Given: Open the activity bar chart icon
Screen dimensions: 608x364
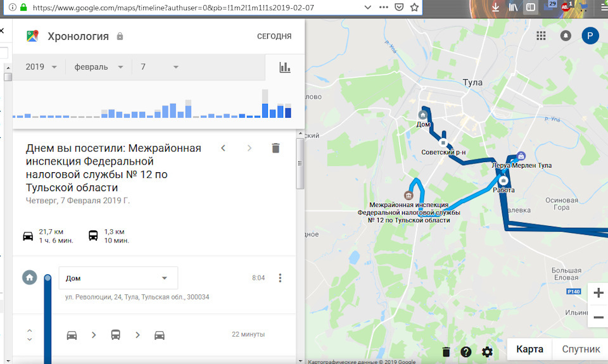Looking at the screenshot, I should (x=285, y=68).
